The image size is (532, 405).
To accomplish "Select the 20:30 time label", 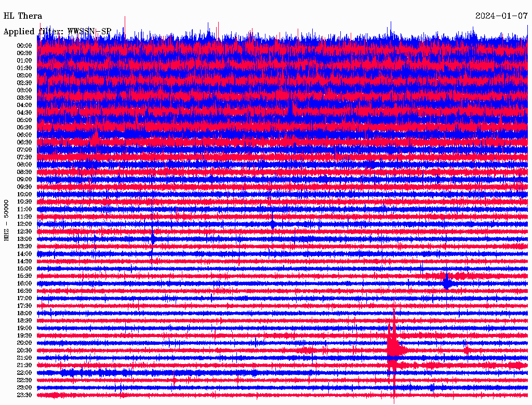I will coord(24,350).
